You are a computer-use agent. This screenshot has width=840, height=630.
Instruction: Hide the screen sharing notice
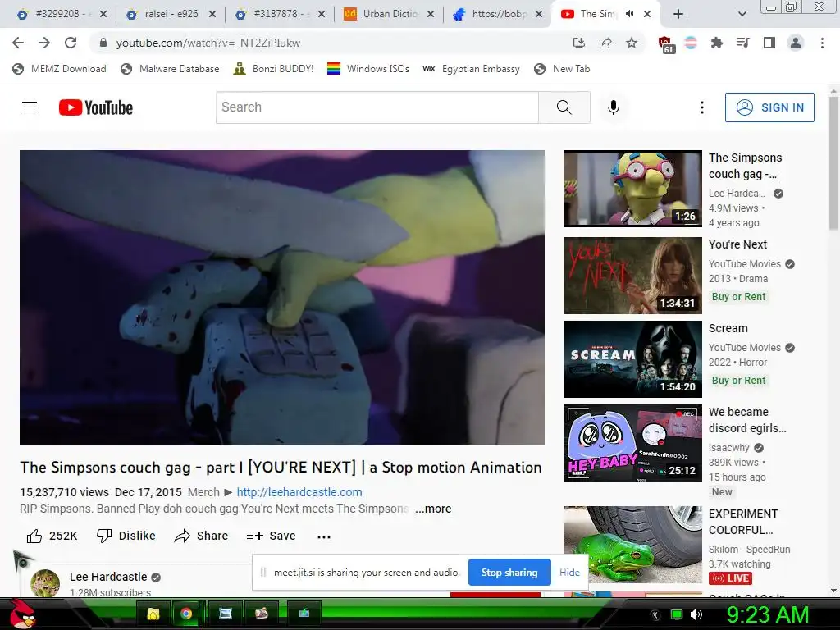click(569, 572)
